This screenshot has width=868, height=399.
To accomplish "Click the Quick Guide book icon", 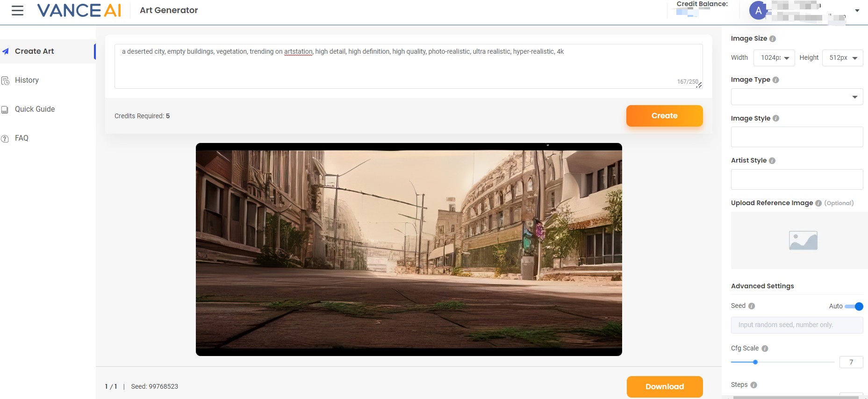I will (x=5, y=110).
